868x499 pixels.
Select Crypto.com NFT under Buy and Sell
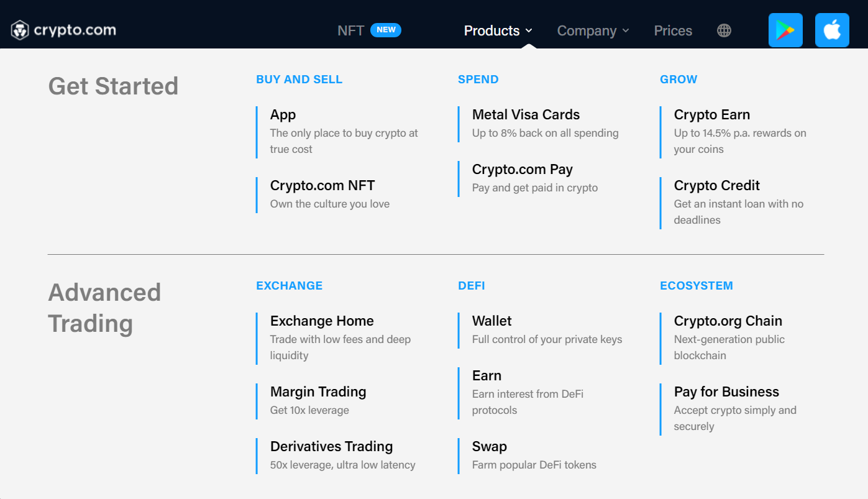click(322, 185)
